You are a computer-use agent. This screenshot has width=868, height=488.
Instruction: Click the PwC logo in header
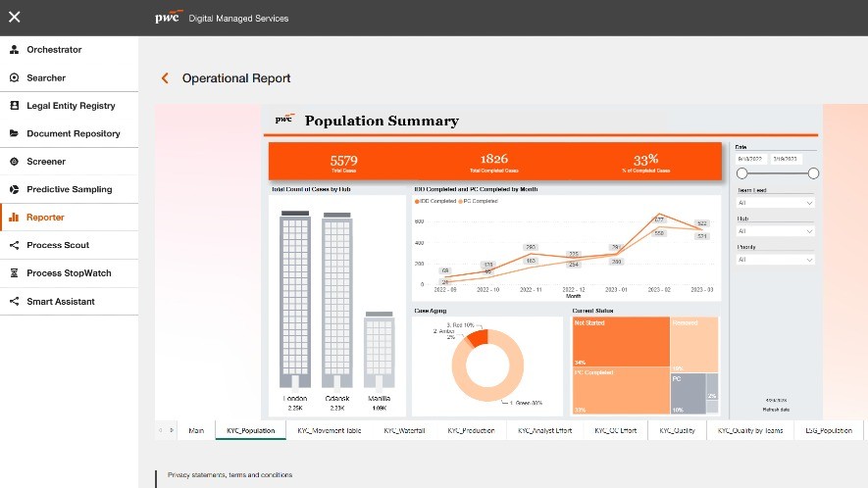pos(169,17)
